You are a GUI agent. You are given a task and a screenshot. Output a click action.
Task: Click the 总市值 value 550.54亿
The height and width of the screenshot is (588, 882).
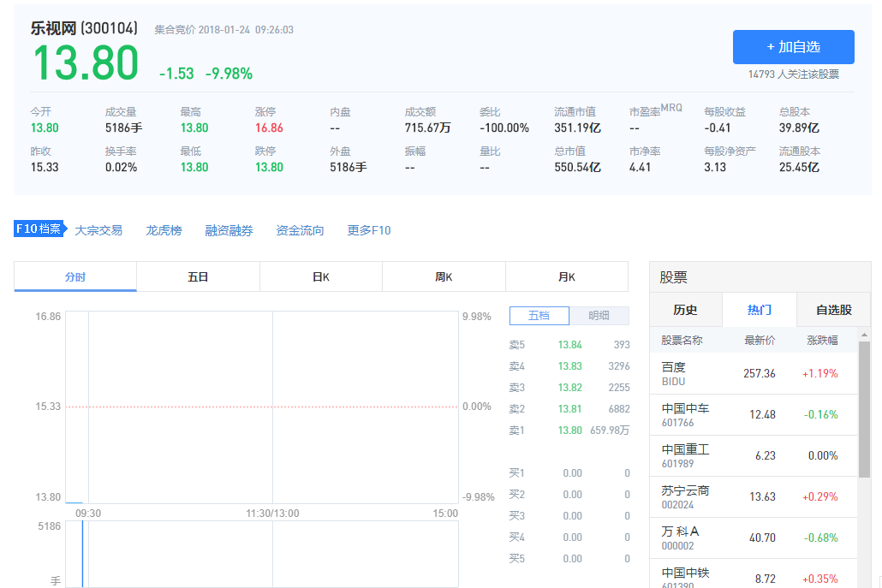577,167
